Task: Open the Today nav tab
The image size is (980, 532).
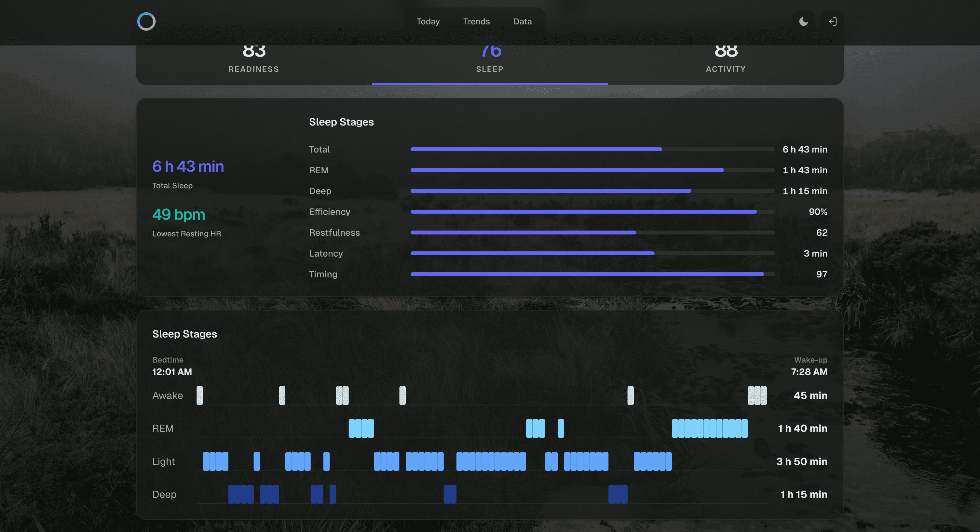Action: (428, 21)
